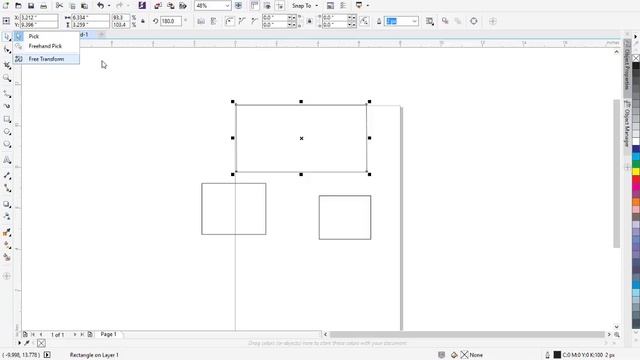Edit the object height field 3.259

[90, 25]
